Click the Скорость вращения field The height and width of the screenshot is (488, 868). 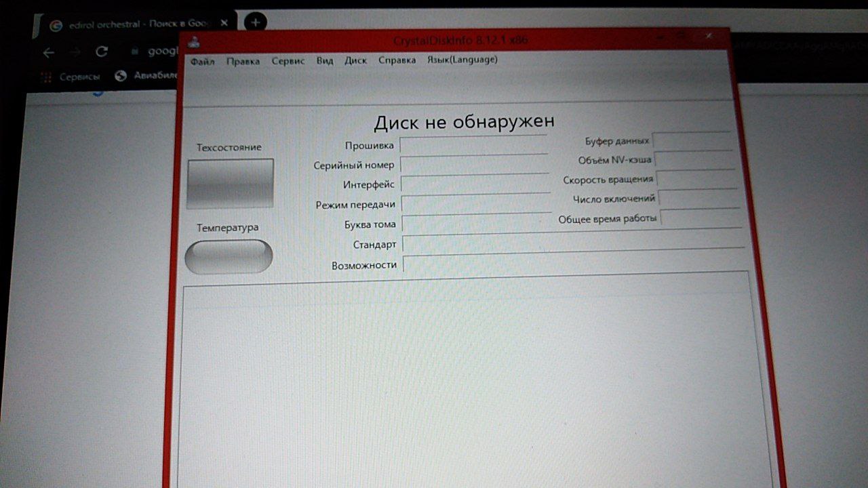(696, 178)
